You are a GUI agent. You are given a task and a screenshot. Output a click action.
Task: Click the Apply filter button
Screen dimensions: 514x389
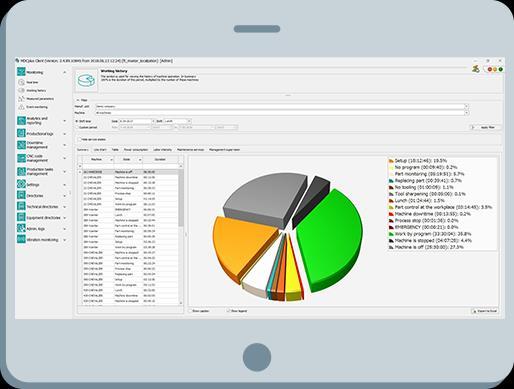[485, 127]
